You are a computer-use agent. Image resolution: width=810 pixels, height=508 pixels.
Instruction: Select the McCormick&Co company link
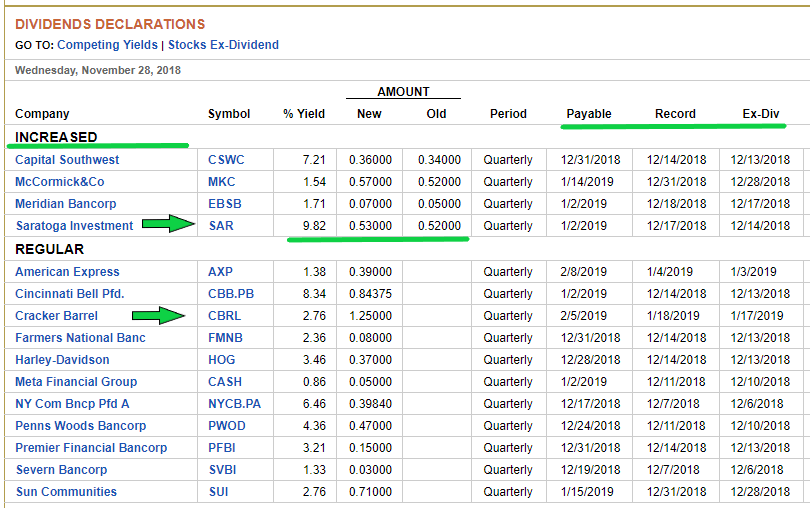coord(59,182)
